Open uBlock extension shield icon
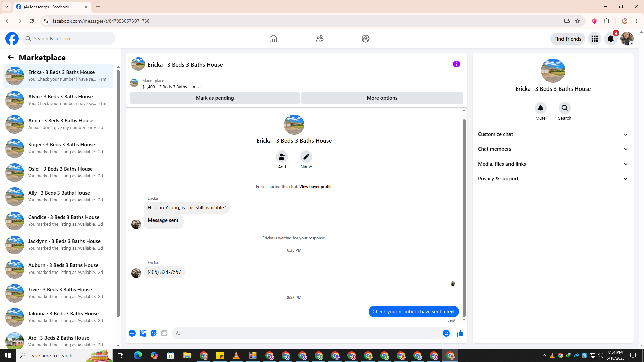 (594, 21)
